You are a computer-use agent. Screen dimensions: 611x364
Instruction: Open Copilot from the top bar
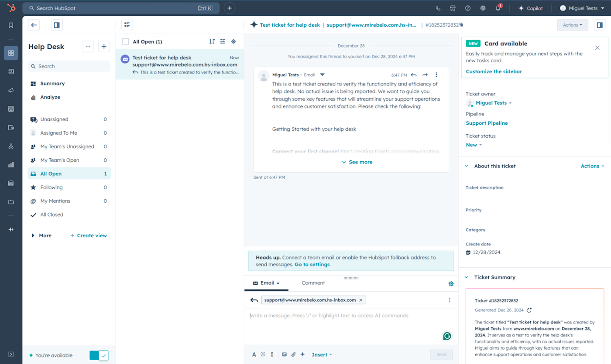click(x=530, y=8)
